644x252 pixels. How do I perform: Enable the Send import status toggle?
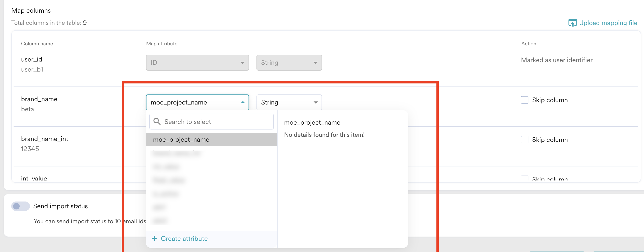coord(21,206)
